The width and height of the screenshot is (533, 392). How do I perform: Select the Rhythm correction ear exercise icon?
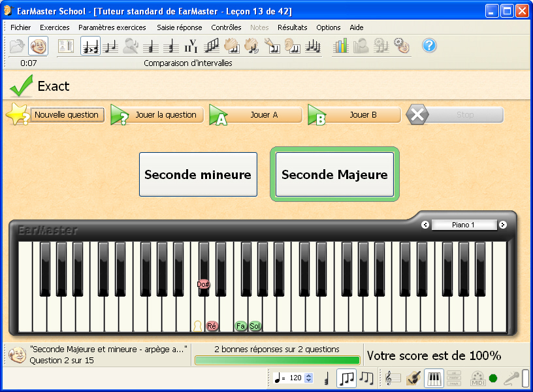pos(293,46)
